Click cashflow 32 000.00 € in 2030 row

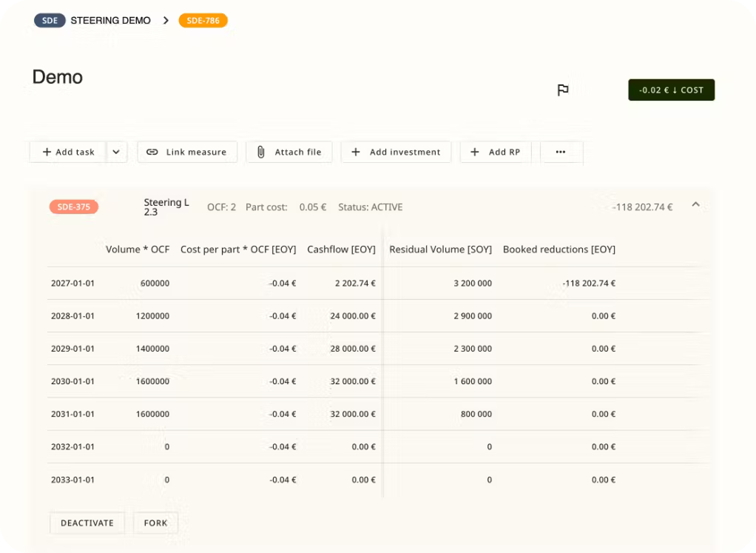point(353,381)
